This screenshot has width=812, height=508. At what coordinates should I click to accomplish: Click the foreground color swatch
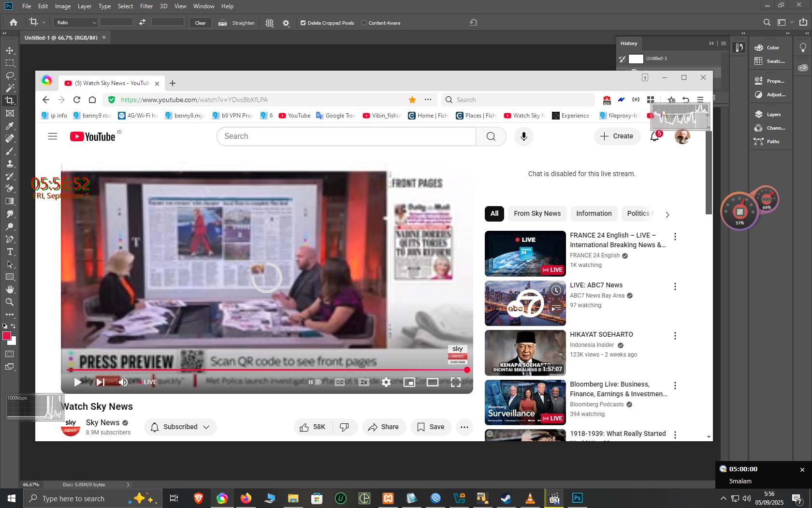[7, 336]
